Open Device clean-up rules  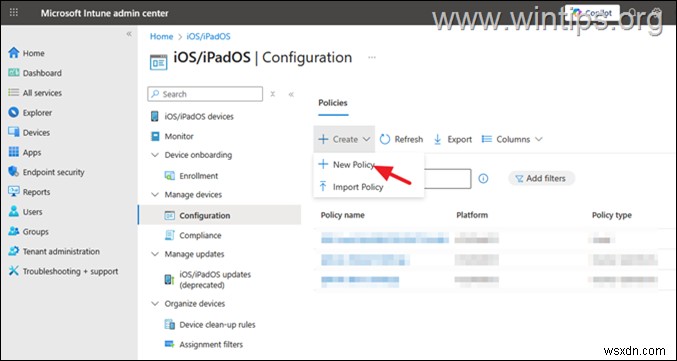217,324
